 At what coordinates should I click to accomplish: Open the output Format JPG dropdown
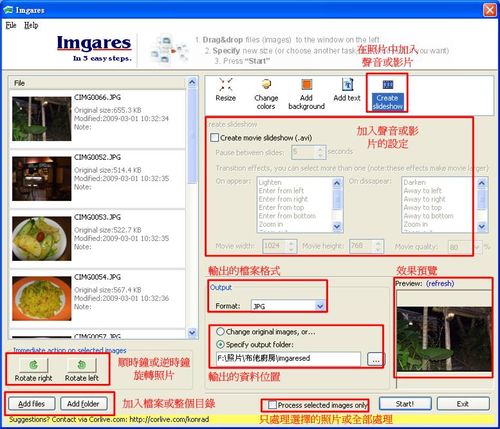[320, 306]
